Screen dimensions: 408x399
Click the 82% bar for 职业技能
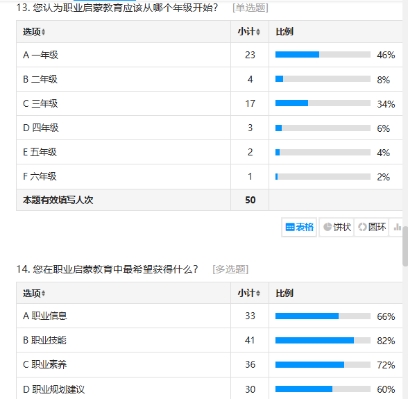tap(323, 340)
